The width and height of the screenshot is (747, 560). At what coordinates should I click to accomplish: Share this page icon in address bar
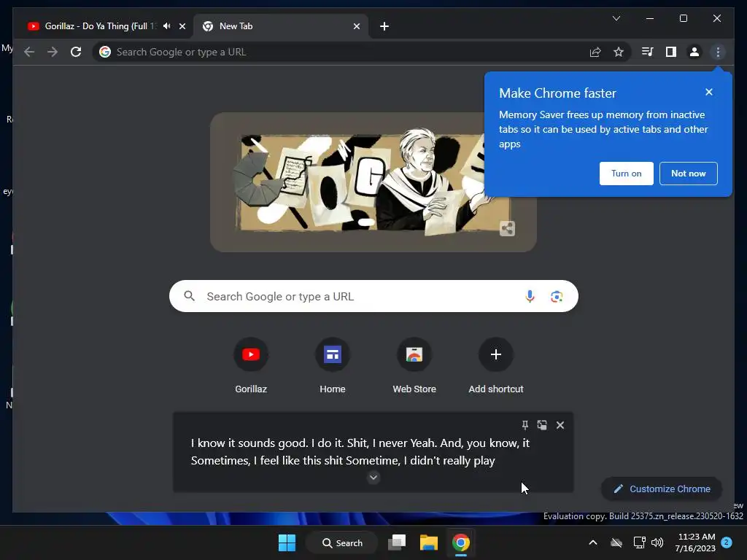click(595, 52)
